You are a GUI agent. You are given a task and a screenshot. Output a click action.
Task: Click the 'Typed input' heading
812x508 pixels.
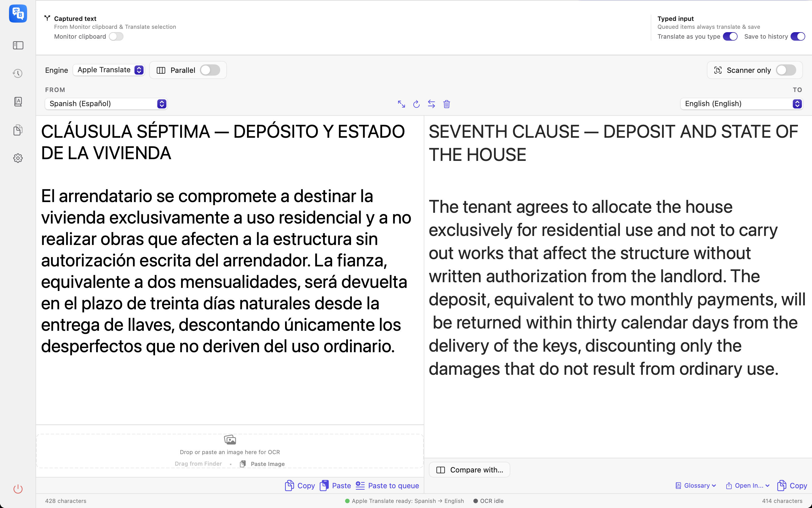click(x=676, y=18)
